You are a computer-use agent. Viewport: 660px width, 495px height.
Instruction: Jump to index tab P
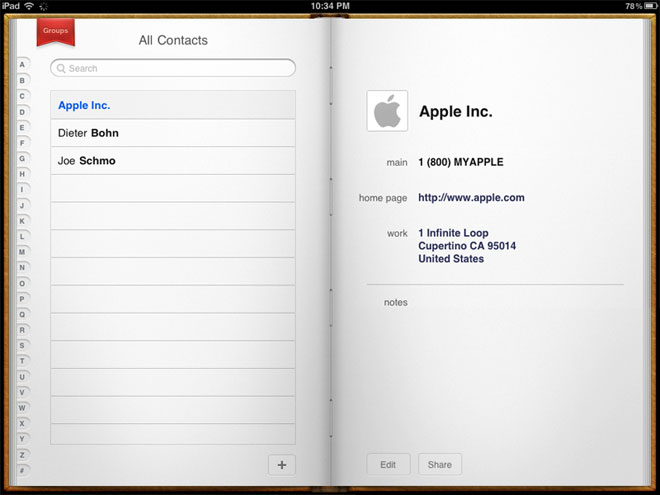(22, 299)
